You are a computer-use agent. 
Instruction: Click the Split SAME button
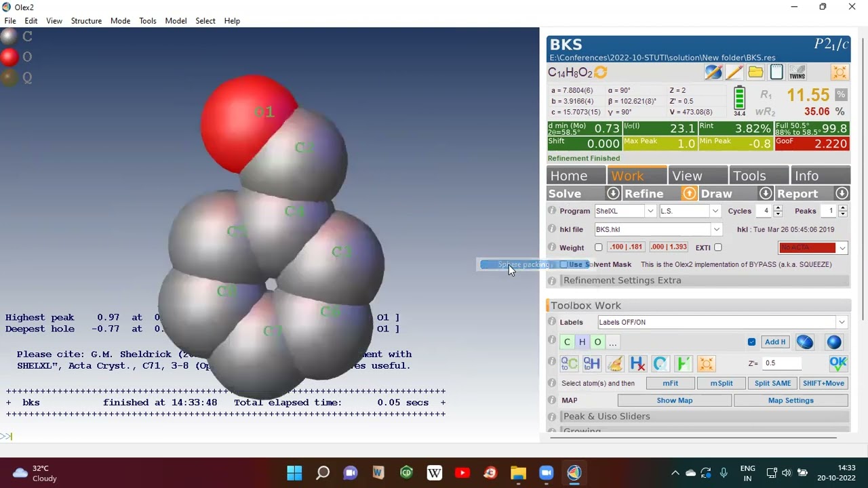click(772, 383)
